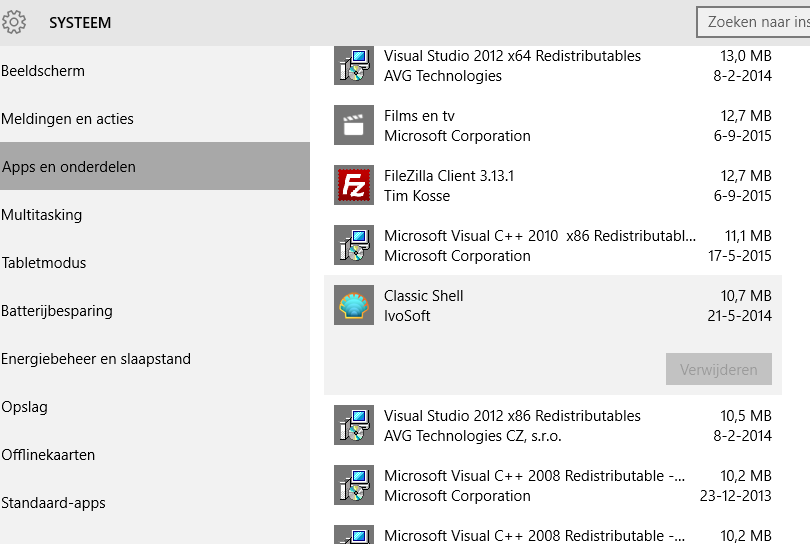Click the FileZilla Client red Fz icon

354,185
